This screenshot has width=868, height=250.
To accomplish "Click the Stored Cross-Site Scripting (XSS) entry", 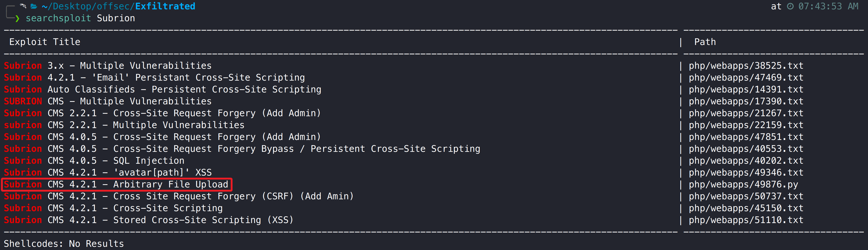I will point(149,220).
